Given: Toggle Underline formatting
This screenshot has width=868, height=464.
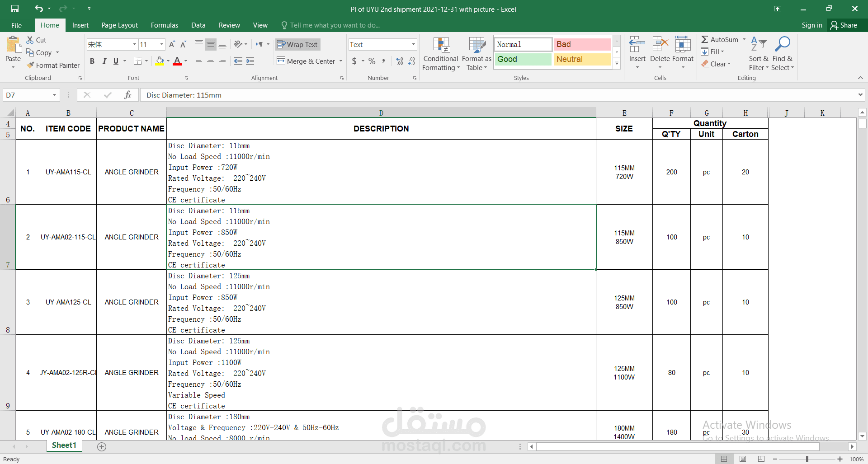Looking at the screenshot, I should pyautogui.click(x=116, y=61).
